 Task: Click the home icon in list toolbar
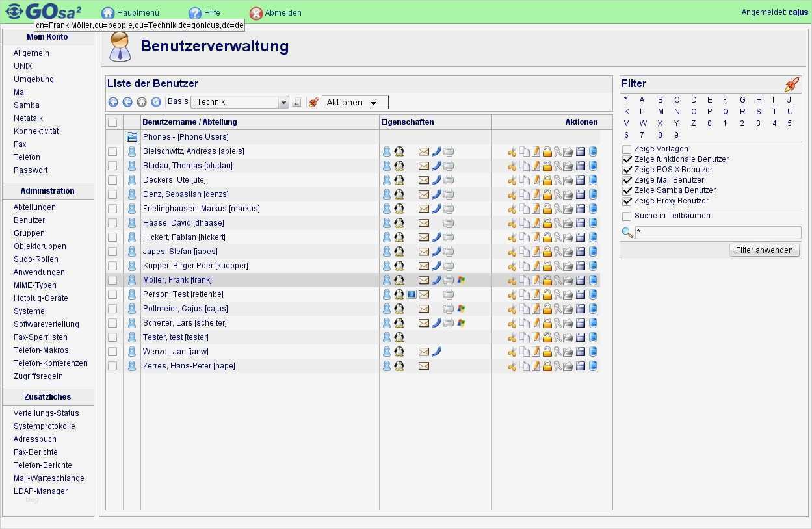tap(142, 102)
